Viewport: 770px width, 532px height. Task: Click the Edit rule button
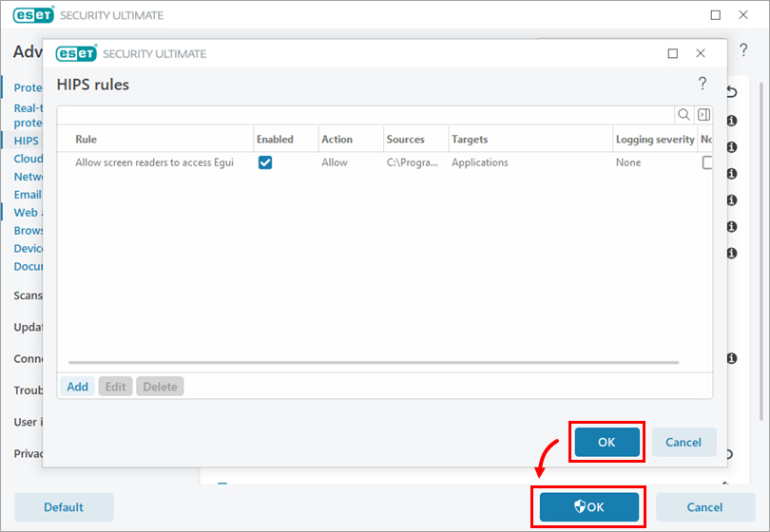115,387
